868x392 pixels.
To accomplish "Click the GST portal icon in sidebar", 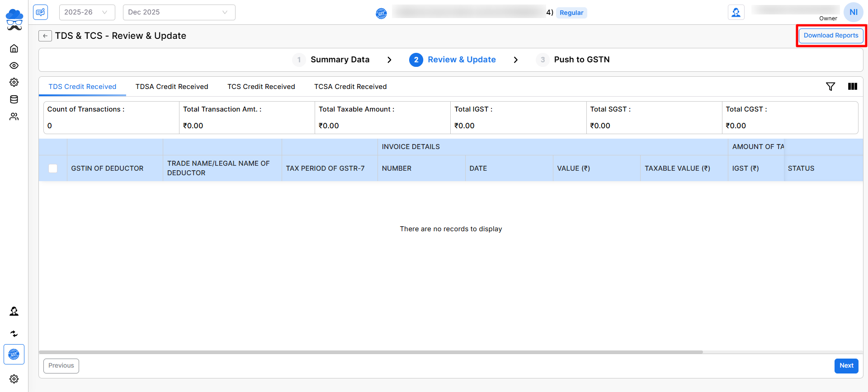I will click(x=14, y=355).
